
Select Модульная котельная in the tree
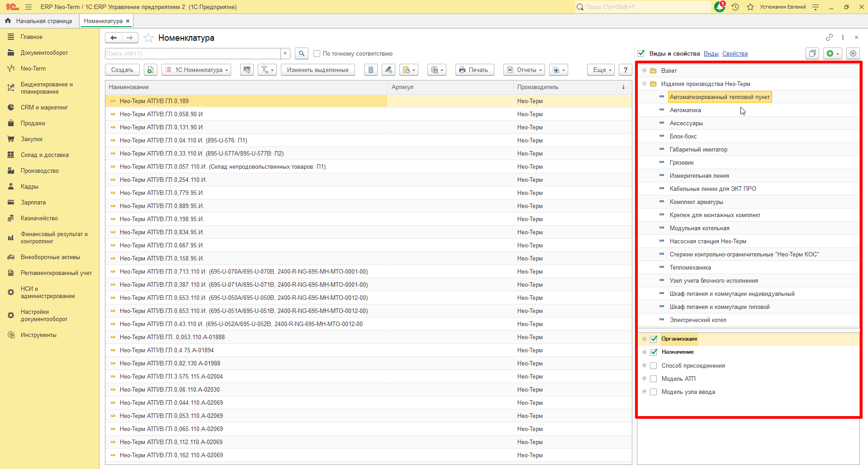(699, 228)
